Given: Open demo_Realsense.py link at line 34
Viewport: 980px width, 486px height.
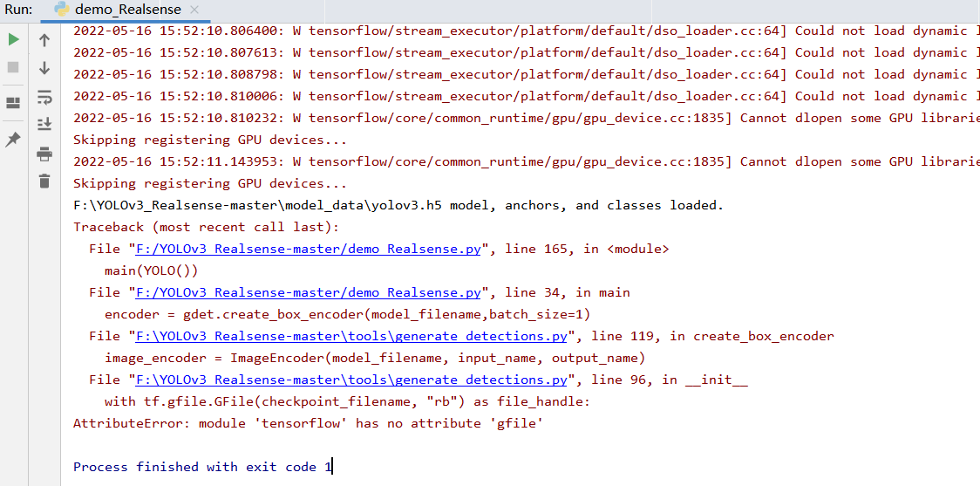Looking at the screenshot, I should click(308, 292).
